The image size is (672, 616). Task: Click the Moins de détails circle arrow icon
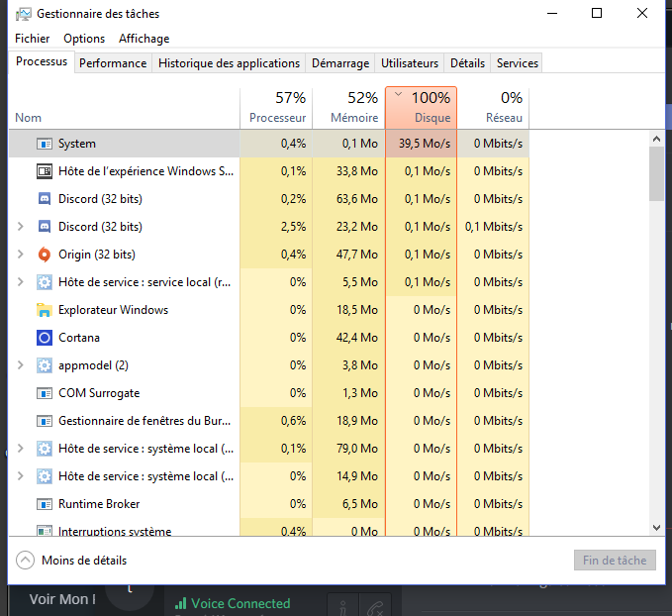tap(25, 561)
